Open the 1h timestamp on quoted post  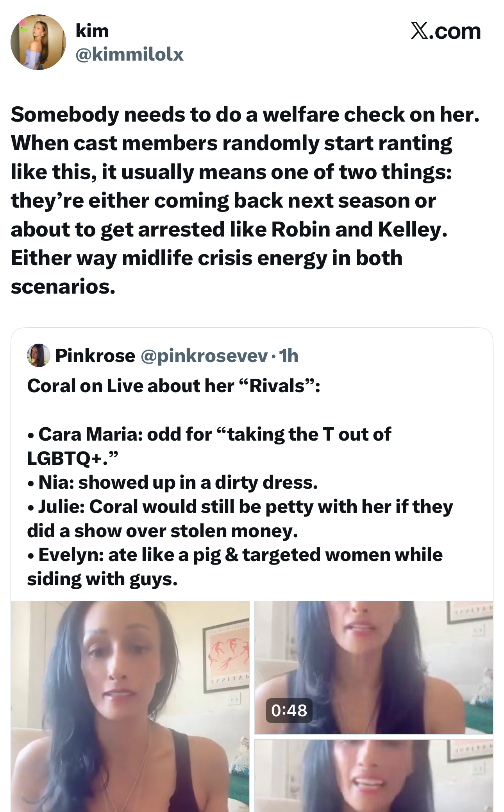(x=288, y=355)
